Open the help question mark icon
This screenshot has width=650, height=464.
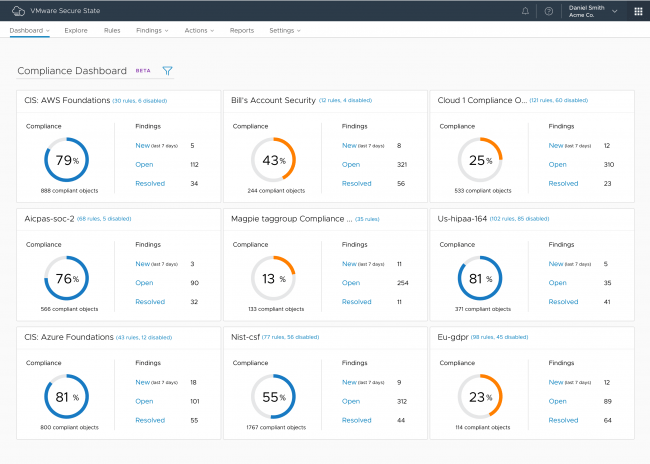(548, 11)
